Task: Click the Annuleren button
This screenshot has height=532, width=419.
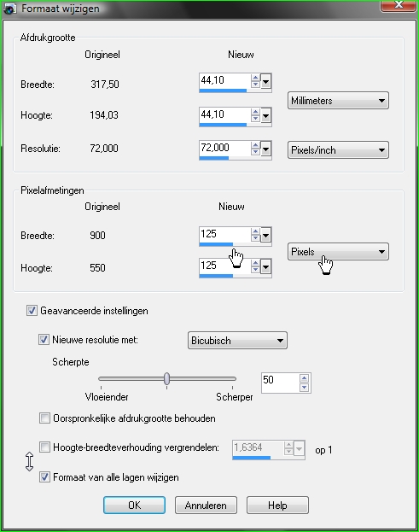Action: pos(206,506)
